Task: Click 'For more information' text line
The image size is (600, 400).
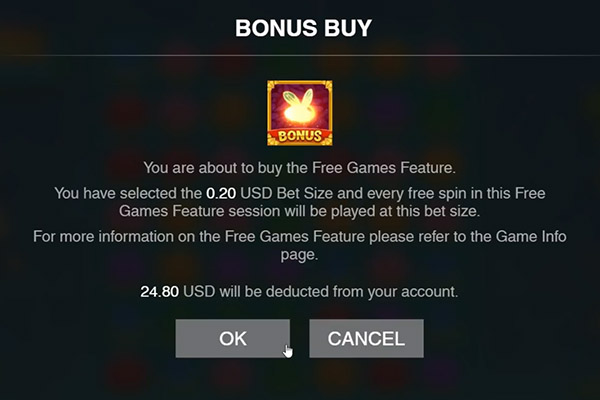Action: [300, 237]
